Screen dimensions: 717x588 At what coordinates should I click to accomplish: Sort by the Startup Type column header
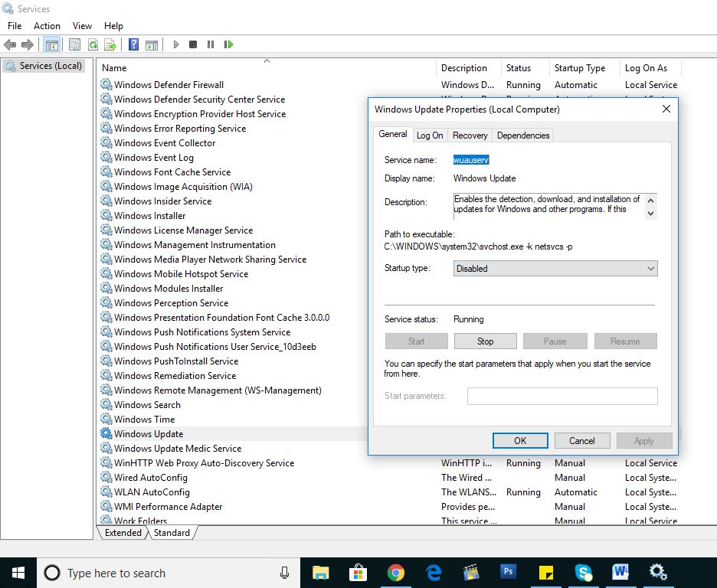[584, 67]
